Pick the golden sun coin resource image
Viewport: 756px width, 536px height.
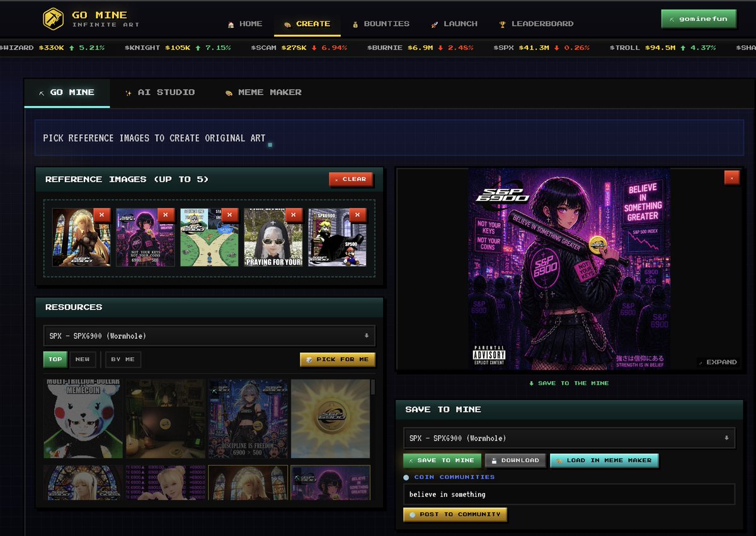(x=330, y=419)
